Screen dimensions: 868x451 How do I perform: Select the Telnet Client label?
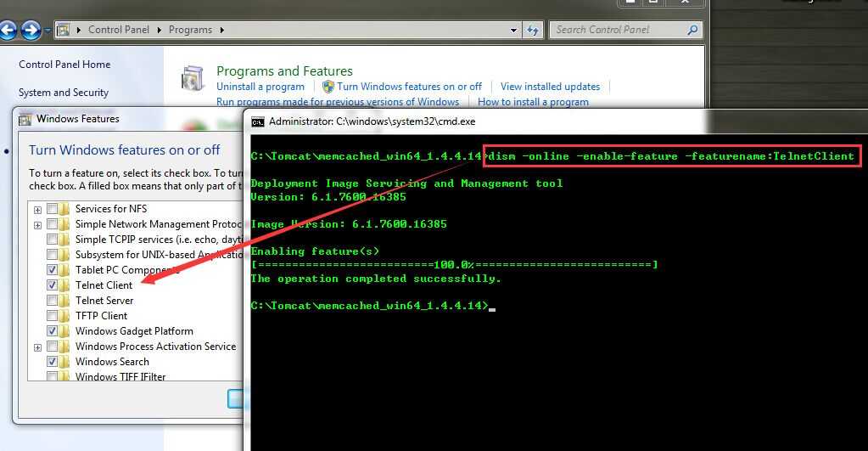104,285
